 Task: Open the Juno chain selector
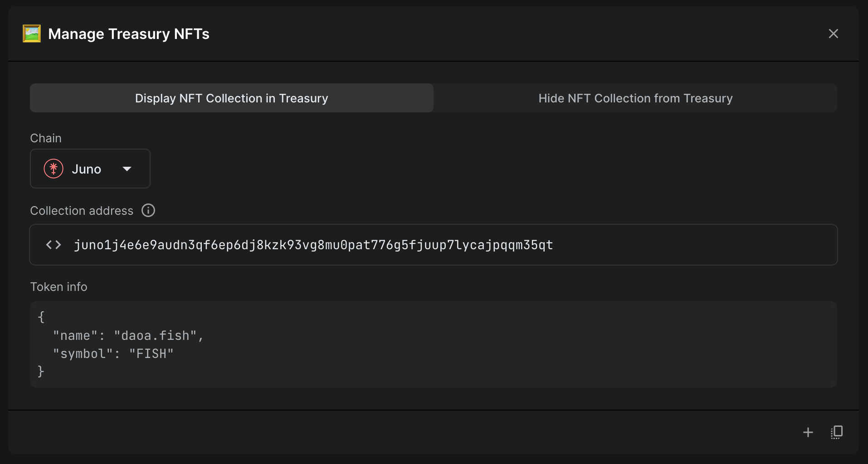point(90,169)
